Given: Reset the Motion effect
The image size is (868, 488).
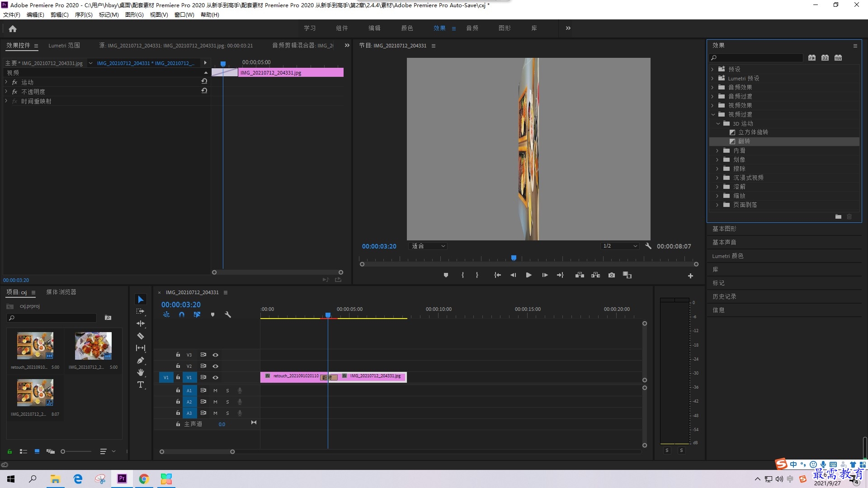Looking at the screenshot, I should [x=204, y=81].
